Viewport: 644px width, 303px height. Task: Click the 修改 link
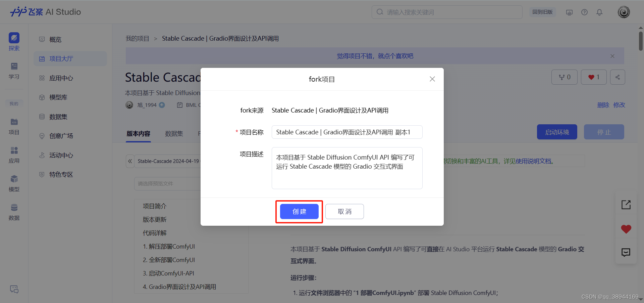[x=619, y=105]
